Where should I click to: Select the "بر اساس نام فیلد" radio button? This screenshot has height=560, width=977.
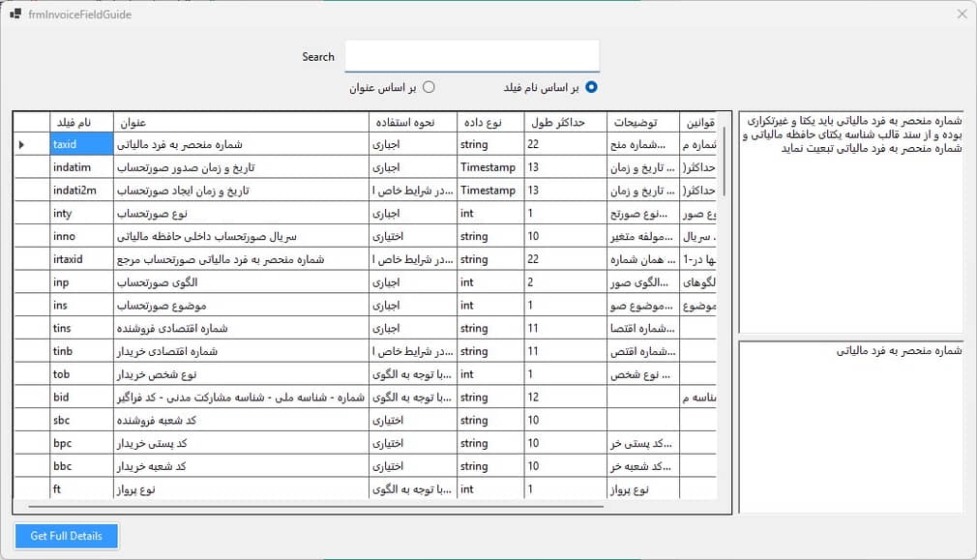pos(592,87)
